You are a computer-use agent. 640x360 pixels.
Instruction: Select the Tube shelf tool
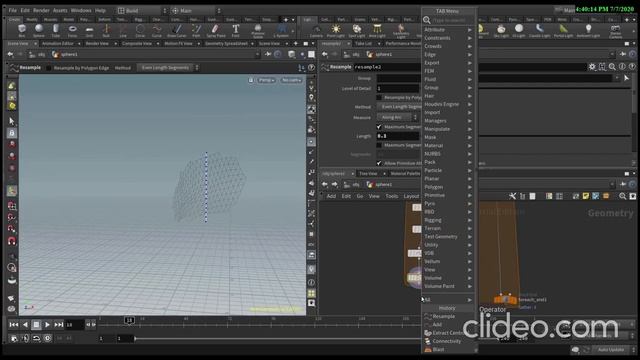[56, 30]
